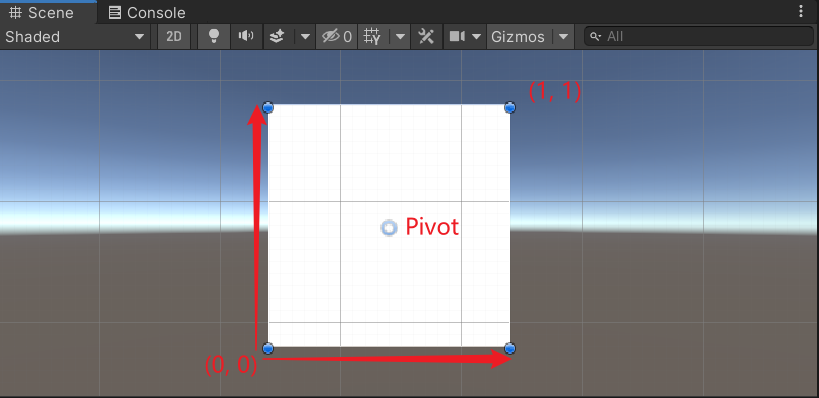819x398 pixels.
Task: Select the bottom-left blue rect handle
Action: click(268, 348)
